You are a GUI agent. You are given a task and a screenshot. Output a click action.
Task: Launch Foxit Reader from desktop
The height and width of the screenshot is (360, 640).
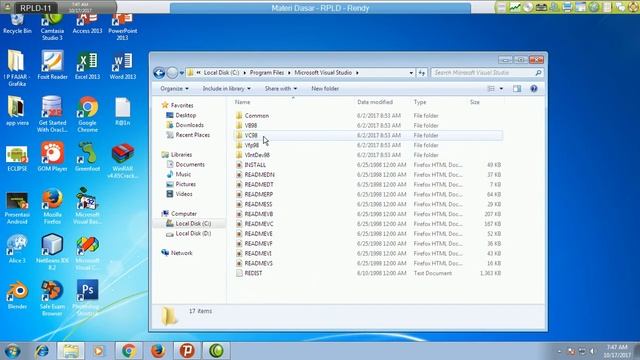[x=52, y=65]
